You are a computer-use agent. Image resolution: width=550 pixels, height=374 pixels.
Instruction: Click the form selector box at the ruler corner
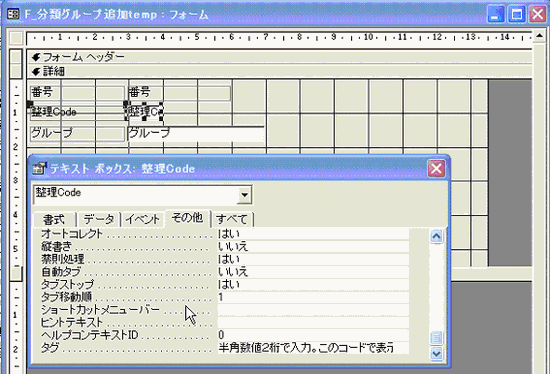click(x=16, y=38)
